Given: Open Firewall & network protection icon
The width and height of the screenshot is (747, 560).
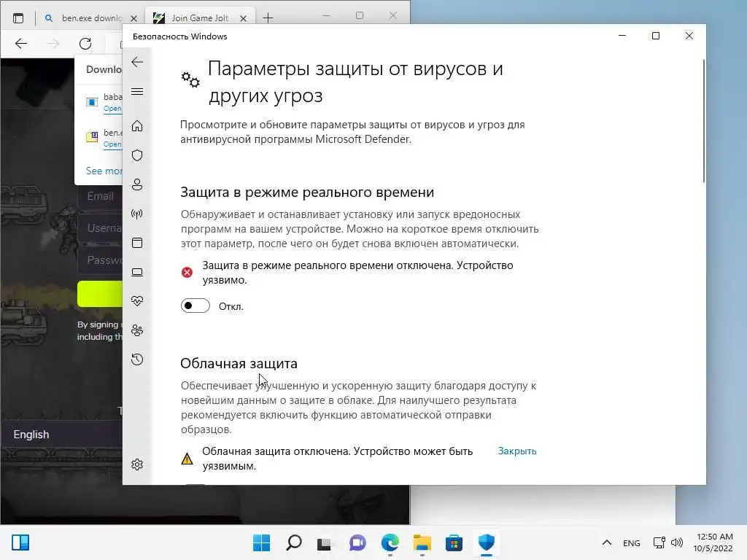Looking at the screenshot, I should (x=137, y=214).
